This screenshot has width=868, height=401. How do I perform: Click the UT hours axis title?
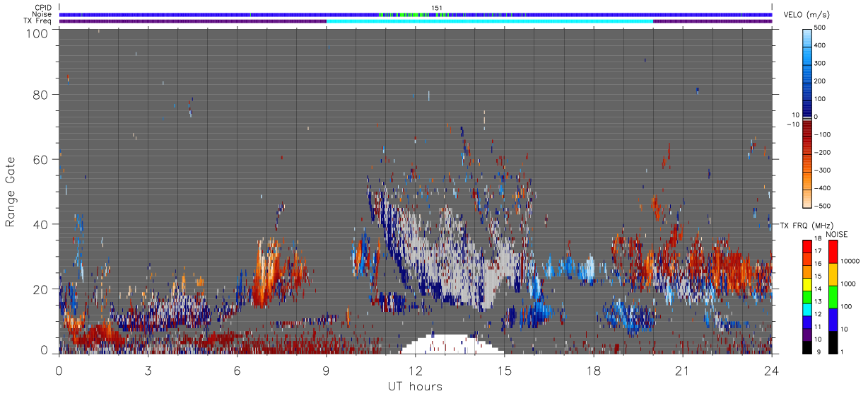point(415,386)
